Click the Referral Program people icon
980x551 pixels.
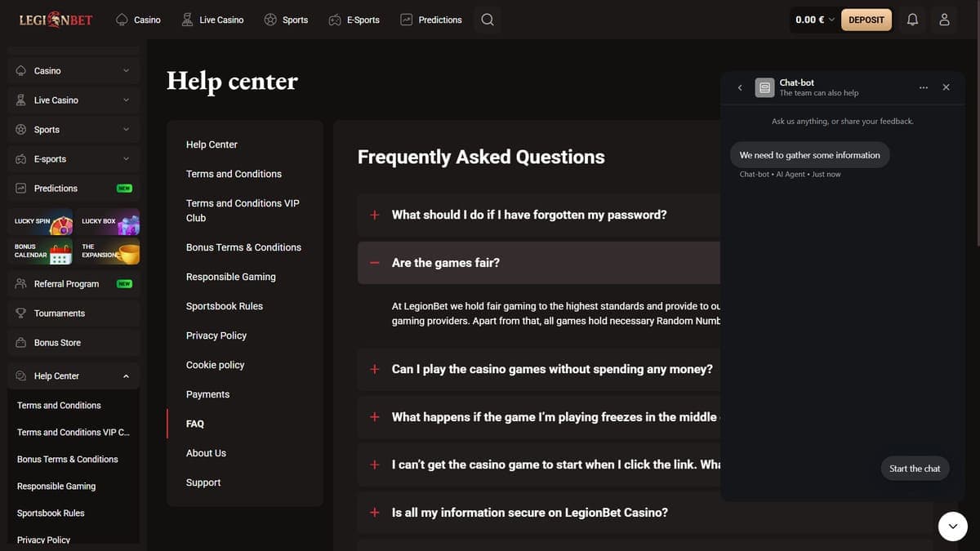pos(21,284)
